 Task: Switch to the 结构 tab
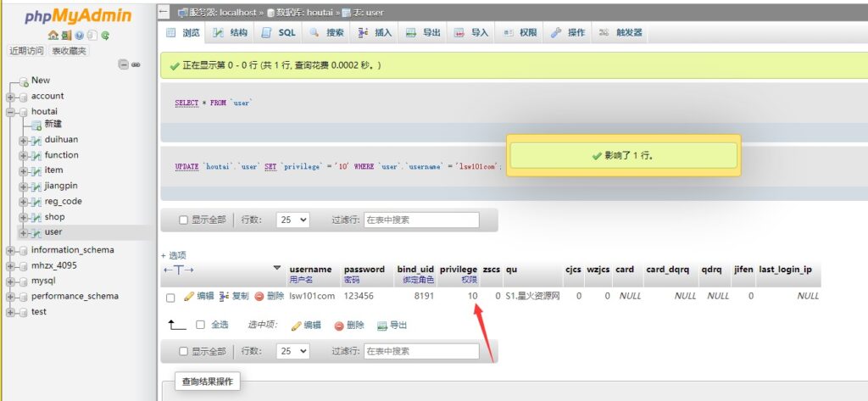pos(232,33)
